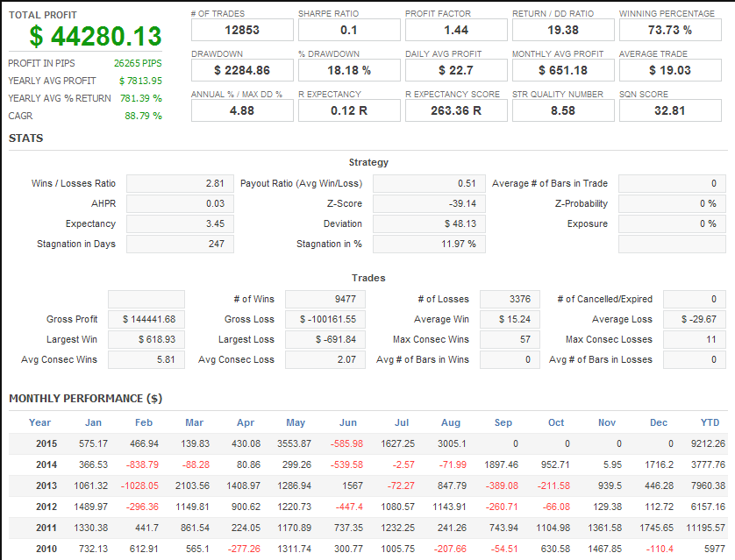Select Yearly Avg Profit value $ 7813.95
The width and height of the screenshot is (735, 560).
pos(140,81)
